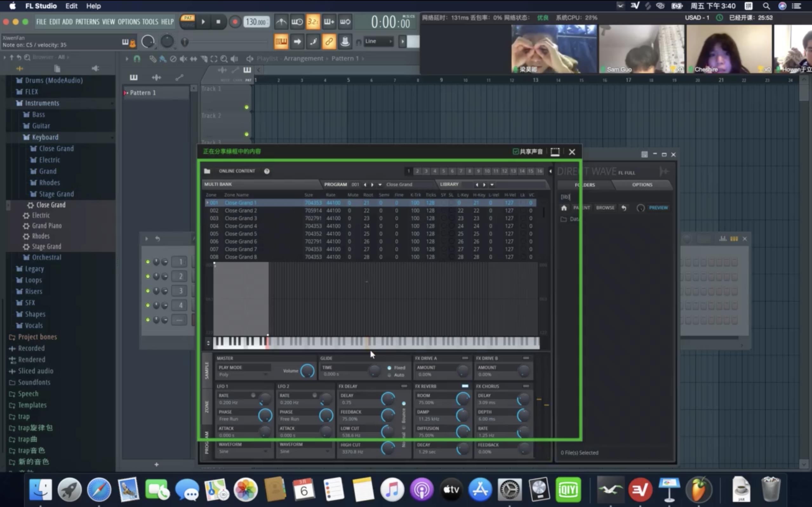Click the browser search icon
This screenshot has width=812, height=507.
pyautogui.click(x=27, y=57)
